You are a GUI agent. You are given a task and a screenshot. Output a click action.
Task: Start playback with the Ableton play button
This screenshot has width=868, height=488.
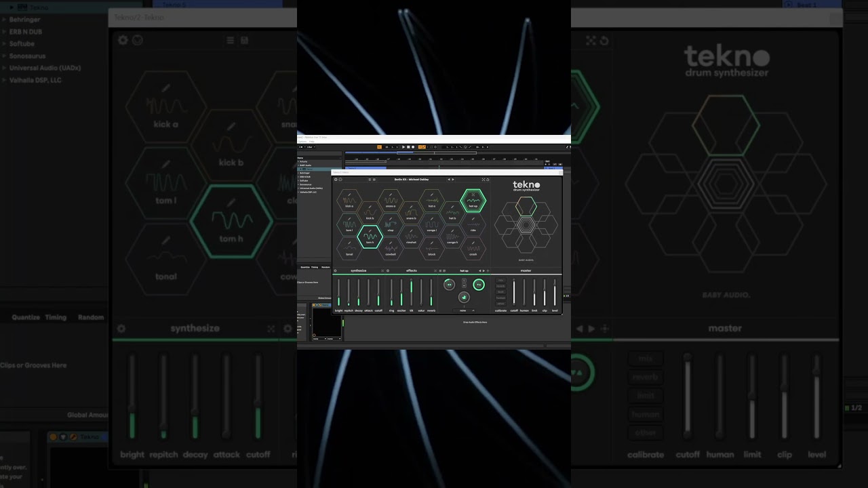click(x=403, y=147)
